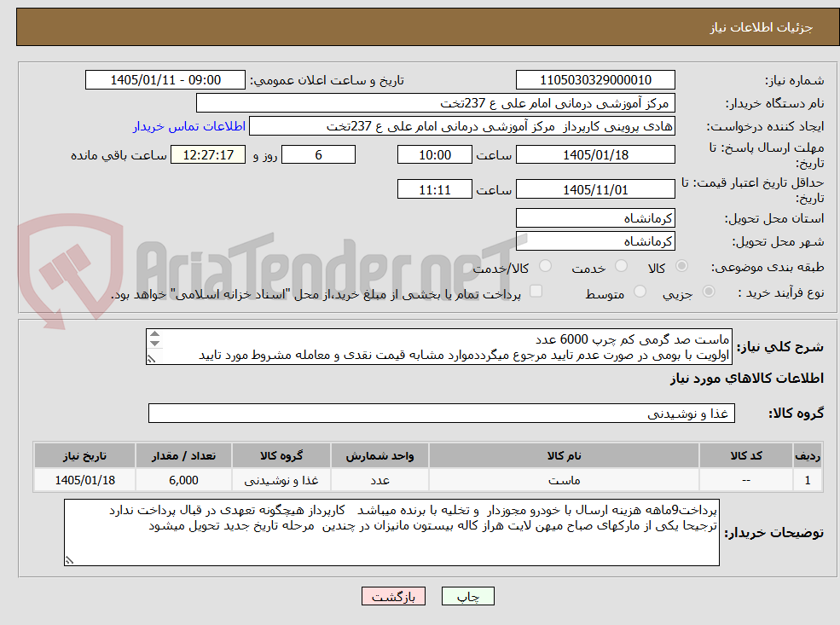Click the remaining days field showing 6
The width and height of the screenshot is (840, 625).
click(318, 155)
